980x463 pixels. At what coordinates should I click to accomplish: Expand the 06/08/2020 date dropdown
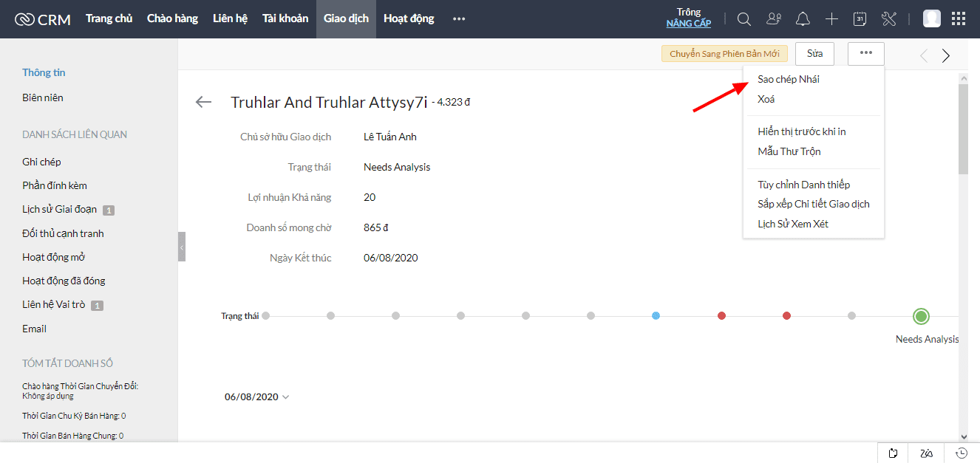(x=285, y=397)
